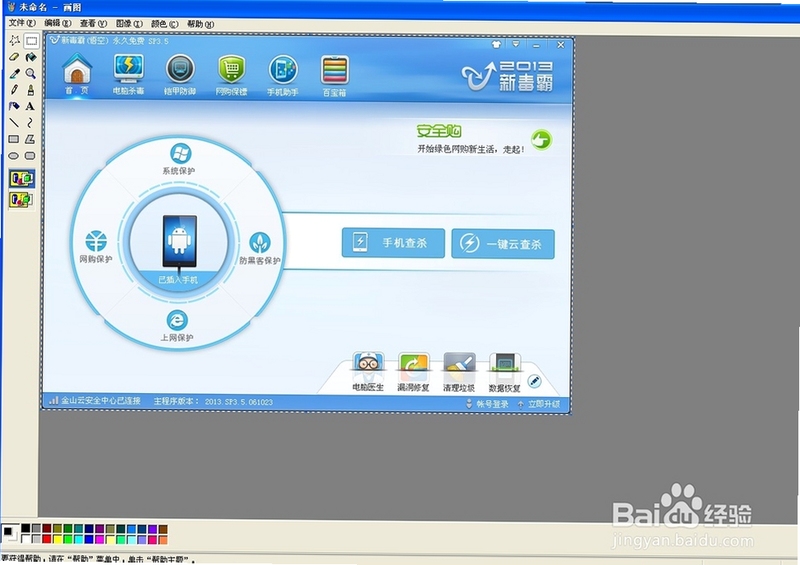Enable transparent selection option in toolbox
Image resolution: width=800 pixels, height=565 pixels.
click(x=21, y=200)
